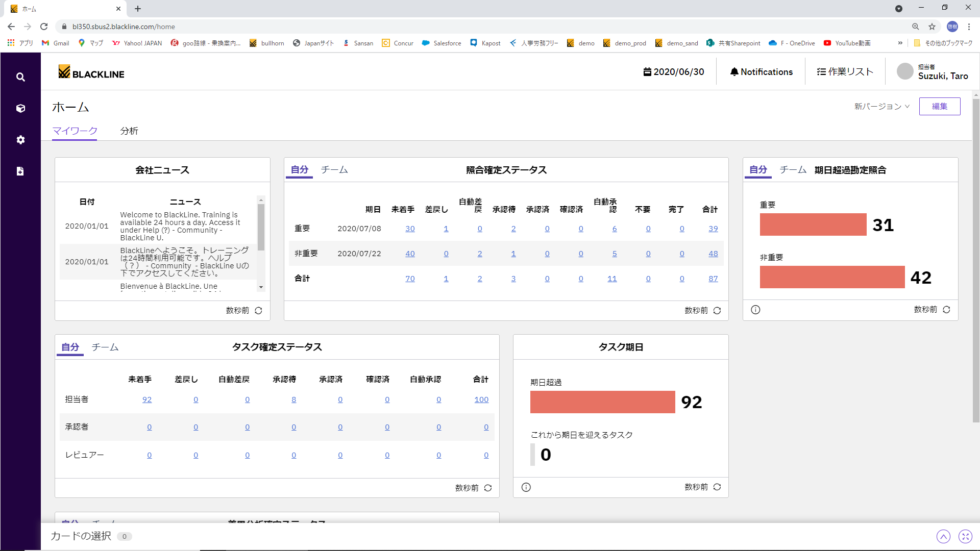Switch to the 分析 tab
This screenshot has width=980, height=551.
click(129, 131)
